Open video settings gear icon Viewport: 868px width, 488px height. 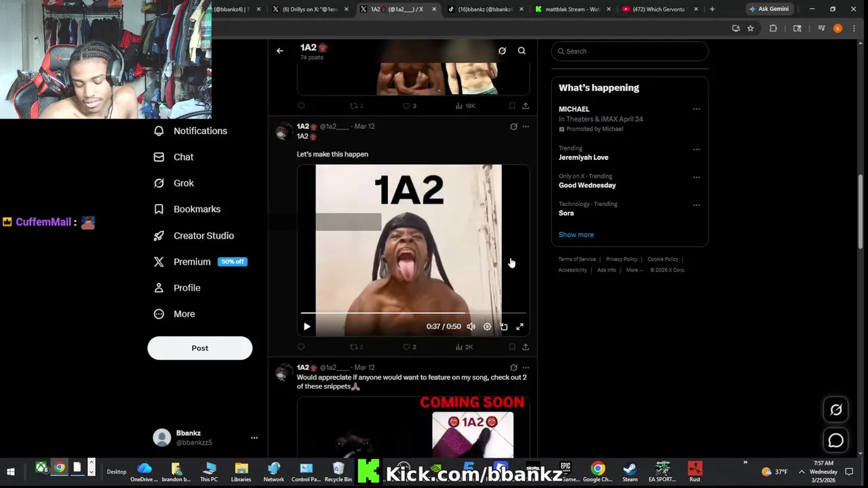pyautogui.click(x=487, y=327)
